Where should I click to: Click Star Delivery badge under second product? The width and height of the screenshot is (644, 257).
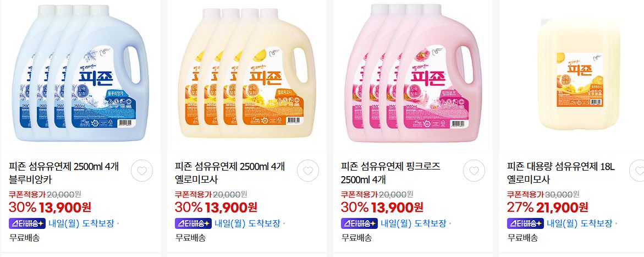(193, 223)
